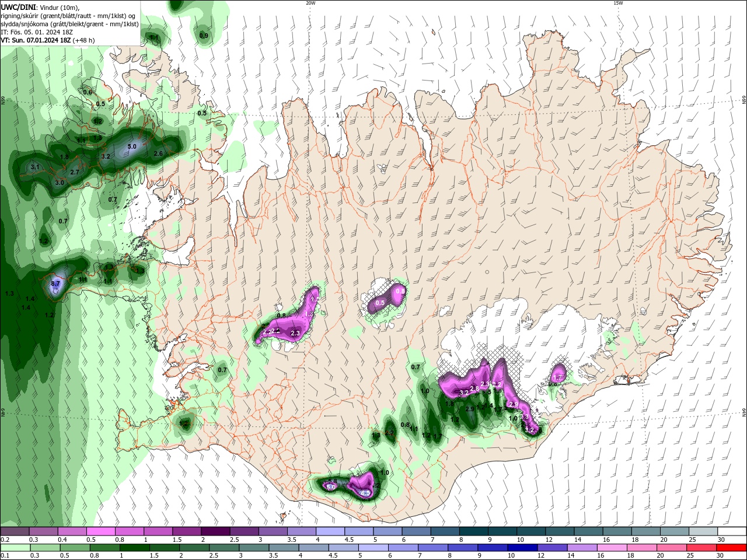Viewport: 747px width, 560px height.
Task: Click the light violet 14 swatch in lower legend
Action: (x=582, y=548)
